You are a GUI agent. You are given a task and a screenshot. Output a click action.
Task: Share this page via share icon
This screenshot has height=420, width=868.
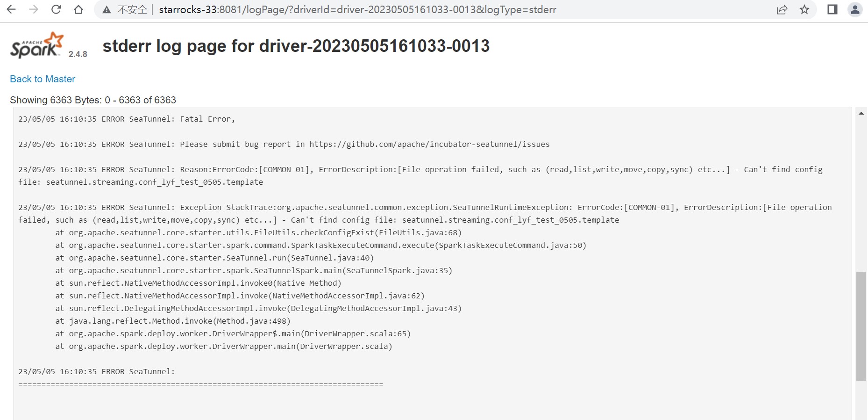tap(782, 9)
